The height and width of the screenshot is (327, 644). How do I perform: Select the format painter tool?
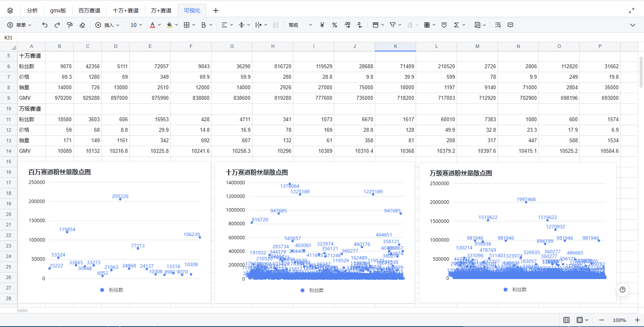70,25
